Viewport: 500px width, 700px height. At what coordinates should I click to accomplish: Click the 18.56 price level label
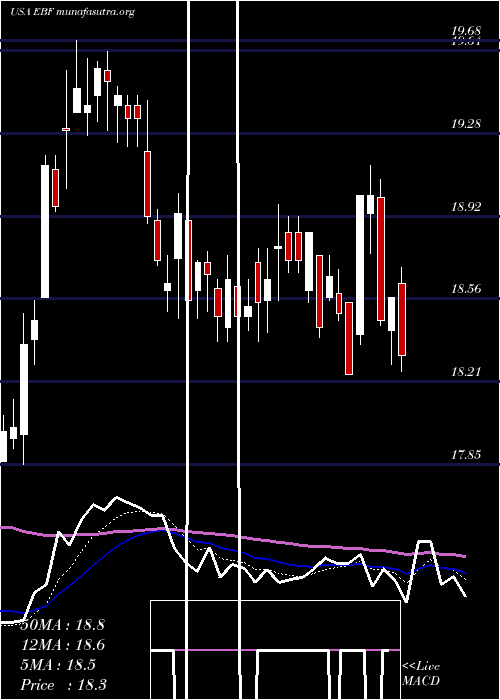pos(466,288)
